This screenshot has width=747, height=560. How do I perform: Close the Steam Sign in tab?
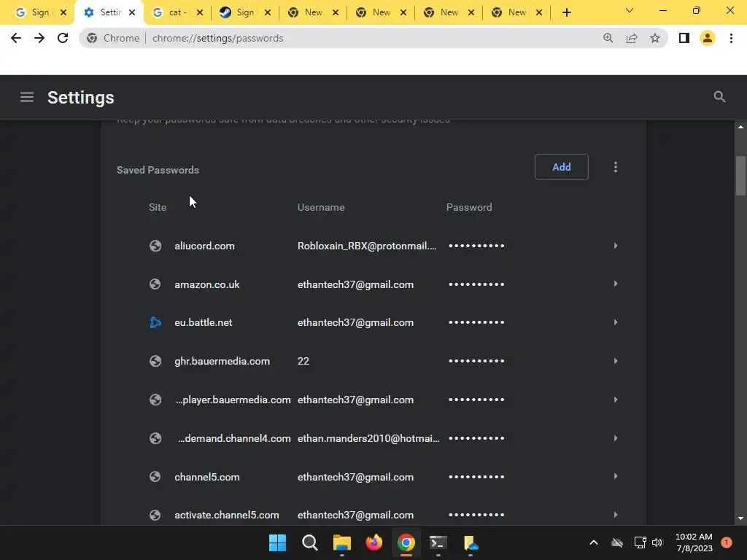pos(268,12)
